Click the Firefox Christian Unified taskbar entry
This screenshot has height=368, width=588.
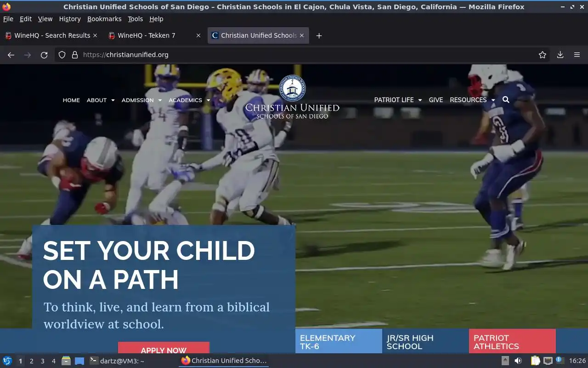(x=224, y=361)
